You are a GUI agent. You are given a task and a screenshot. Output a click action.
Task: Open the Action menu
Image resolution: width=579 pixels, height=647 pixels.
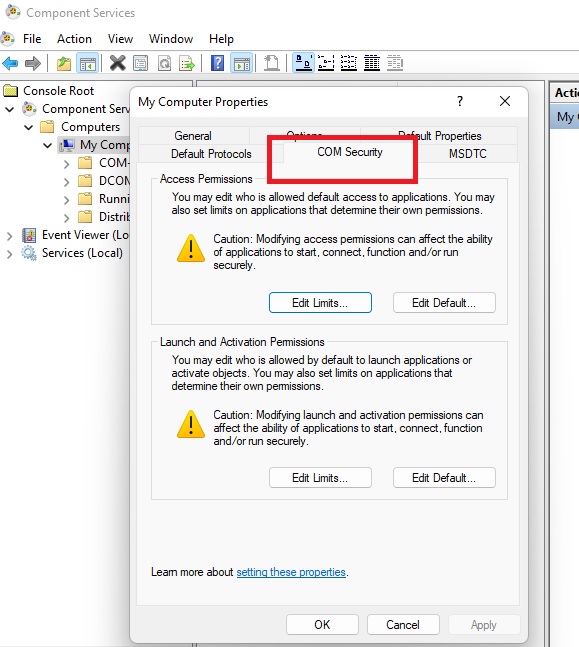point(74,39)
